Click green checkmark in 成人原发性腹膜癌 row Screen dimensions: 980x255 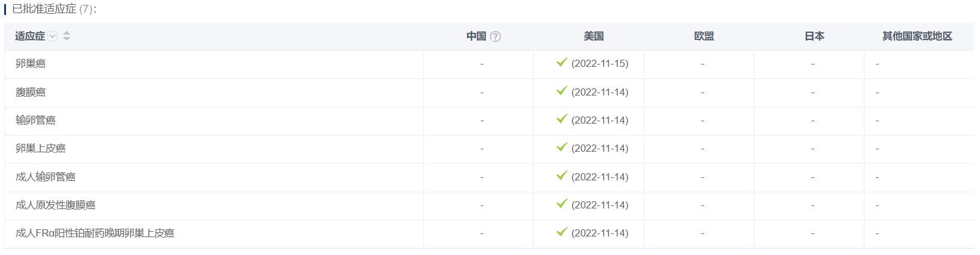562,204
